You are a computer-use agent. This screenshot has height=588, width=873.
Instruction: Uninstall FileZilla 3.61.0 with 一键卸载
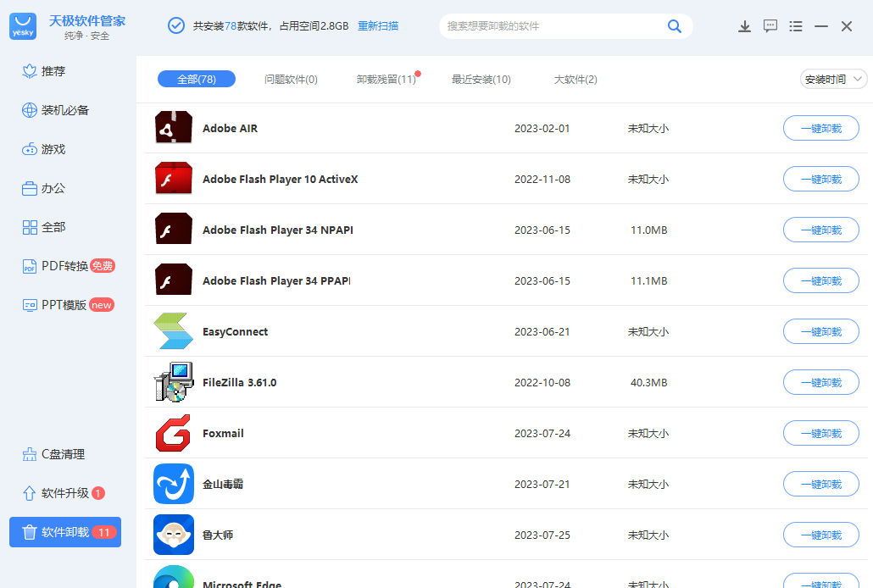[820, 382]
